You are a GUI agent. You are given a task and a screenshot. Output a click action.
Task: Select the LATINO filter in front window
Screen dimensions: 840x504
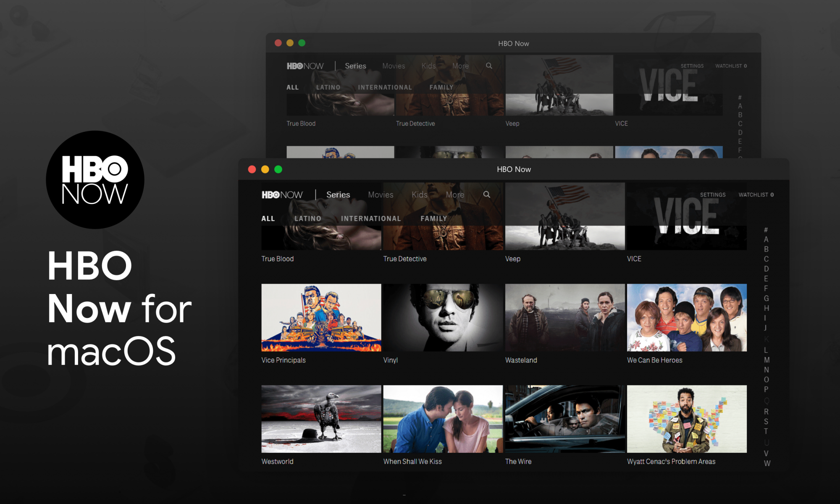coord(308,218)
